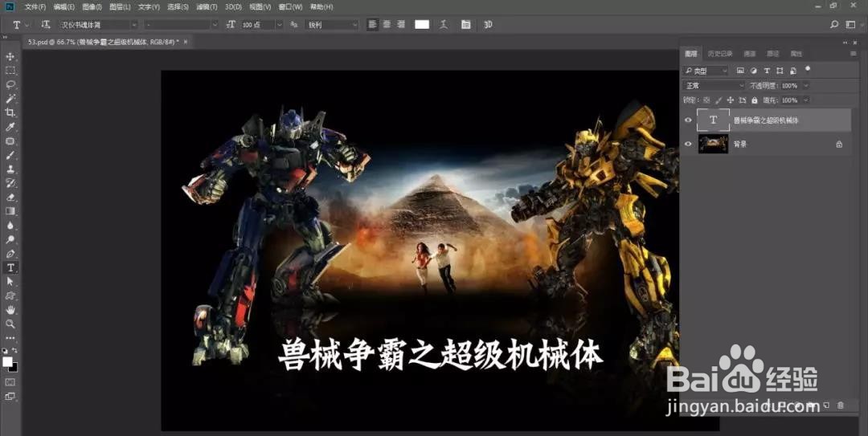Viewport: 868px width, 436px height.
Task: Open the 图像(I) menu
Action: click(92, 6)
